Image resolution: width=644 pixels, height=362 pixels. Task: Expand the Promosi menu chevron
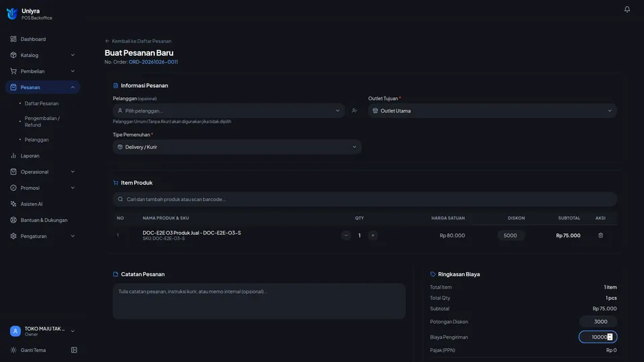[72, 188]
